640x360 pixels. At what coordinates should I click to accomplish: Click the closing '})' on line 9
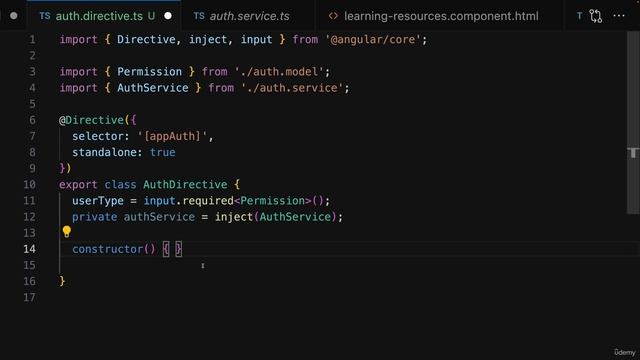click(65, 168)
